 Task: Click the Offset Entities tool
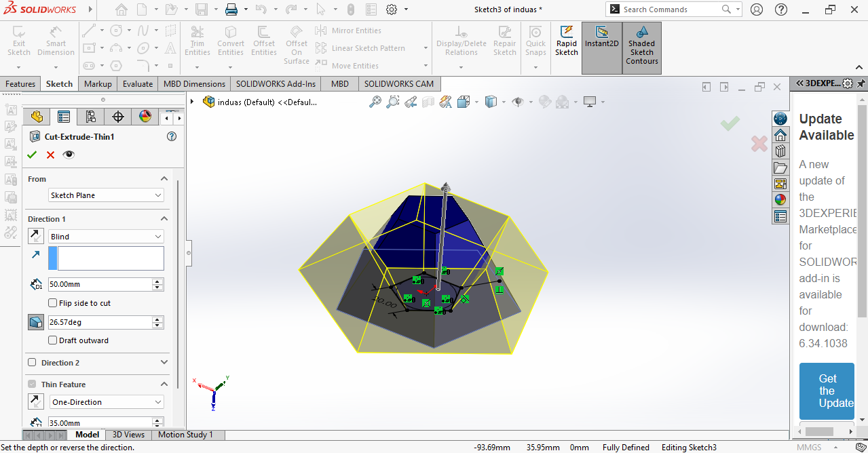point(264,41)
